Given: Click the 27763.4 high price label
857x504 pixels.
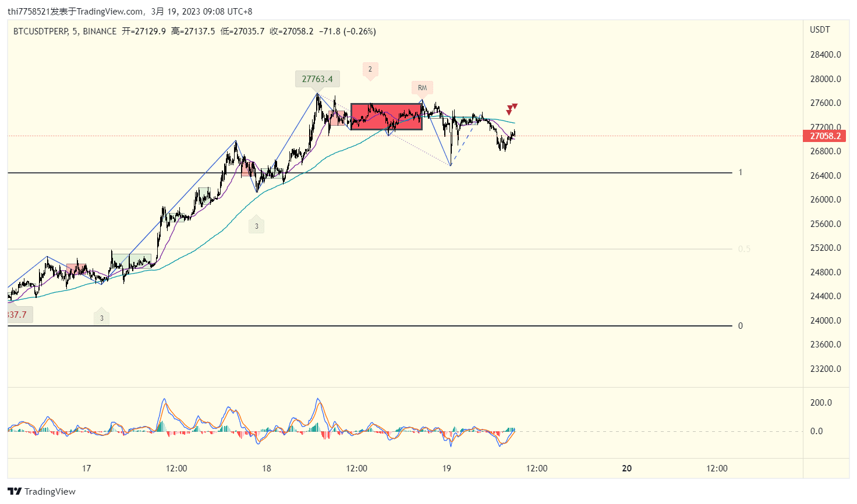Looking at the screenshot, I should pyautogui.click(x=317, y=79).
